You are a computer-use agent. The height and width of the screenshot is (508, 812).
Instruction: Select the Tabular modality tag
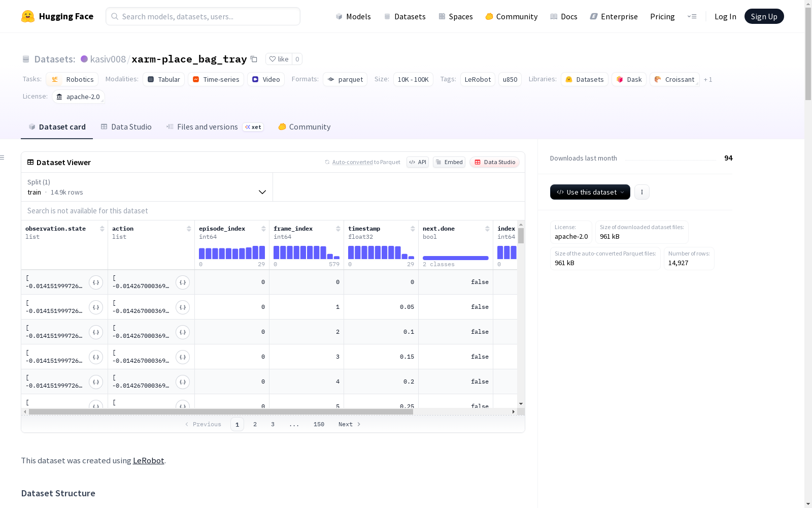click(164, 79)
